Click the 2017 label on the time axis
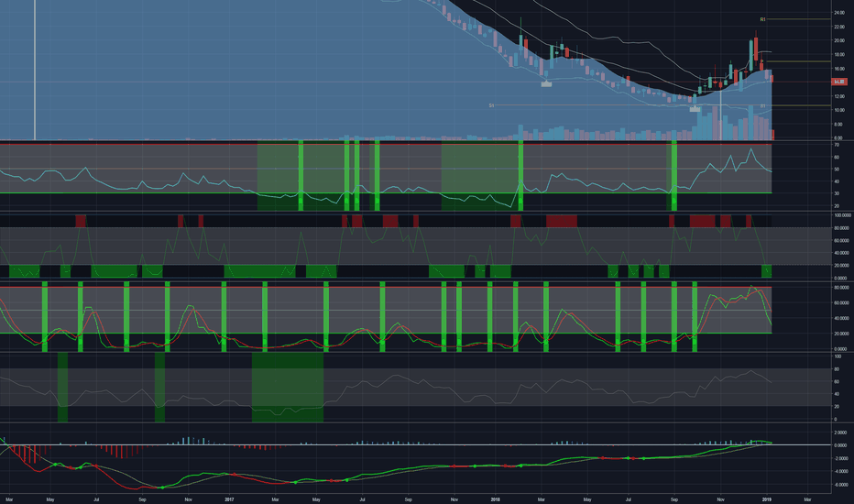 [x=229, y=499]
